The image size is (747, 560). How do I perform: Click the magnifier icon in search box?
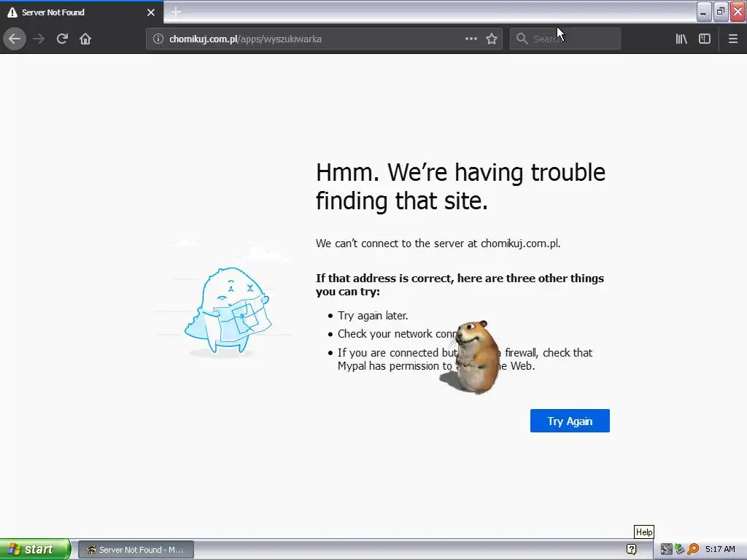pos(522,39)
